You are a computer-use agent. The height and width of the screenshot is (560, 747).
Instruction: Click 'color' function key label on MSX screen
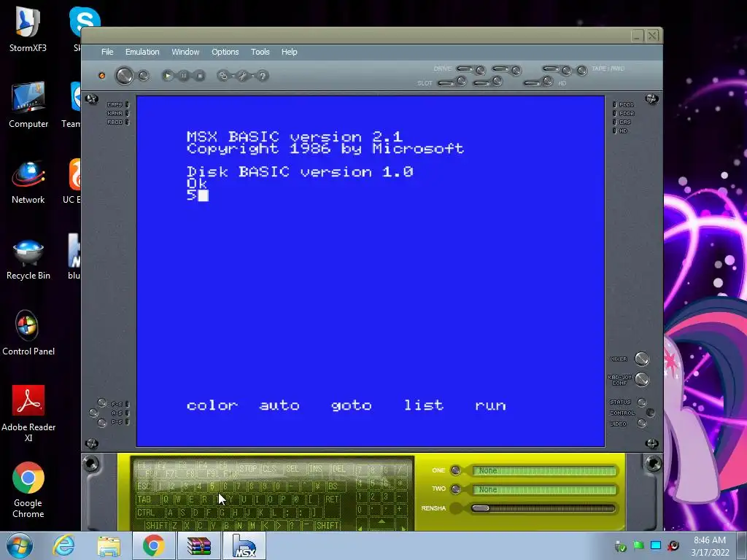[212, 405]
